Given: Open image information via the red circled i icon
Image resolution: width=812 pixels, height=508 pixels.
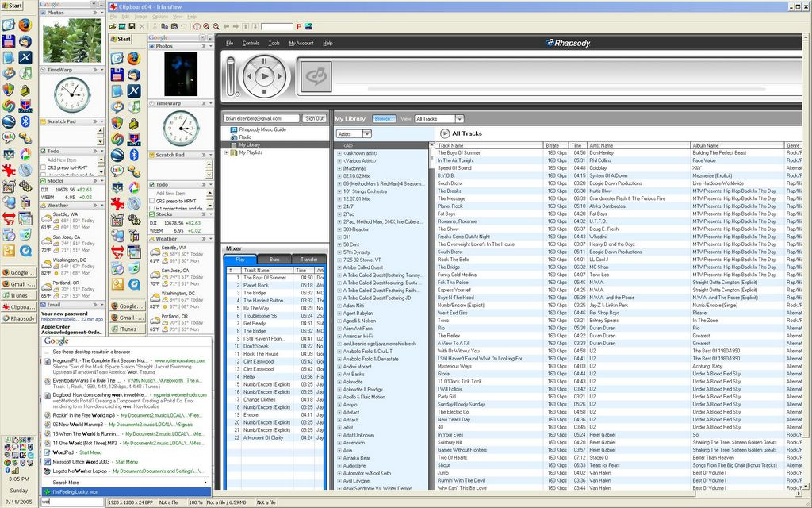Looking at the screenshot, I should click(197, 26).
